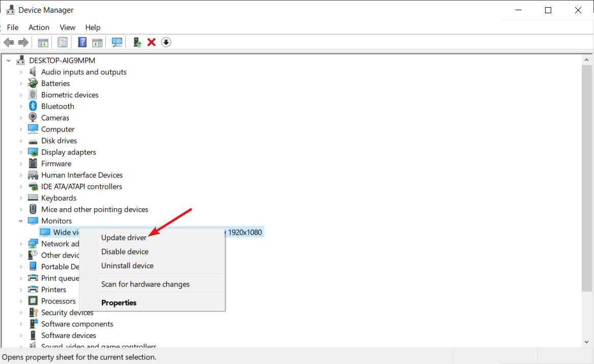Click the Audio inputs and outputs speaker icon
594x364 pixels.
[33, 72]
